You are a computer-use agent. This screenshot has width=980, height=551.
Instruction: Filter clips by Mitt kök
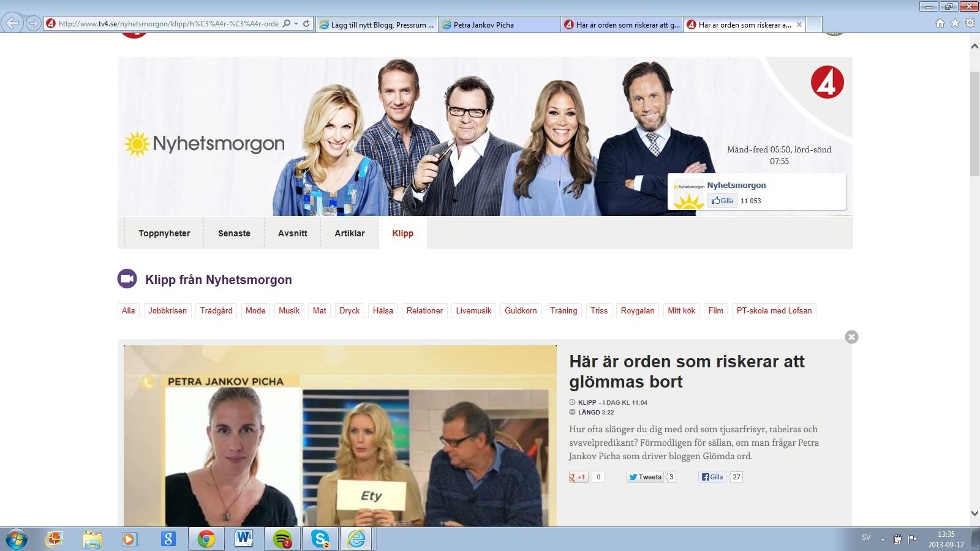681,310
